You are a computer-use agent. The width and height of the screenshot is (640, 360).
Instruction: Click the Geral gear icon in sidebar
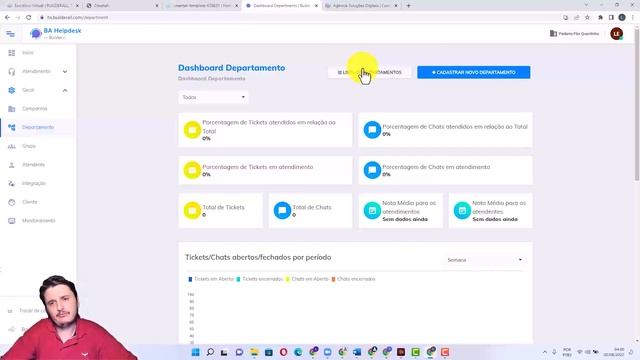[12, 90]
